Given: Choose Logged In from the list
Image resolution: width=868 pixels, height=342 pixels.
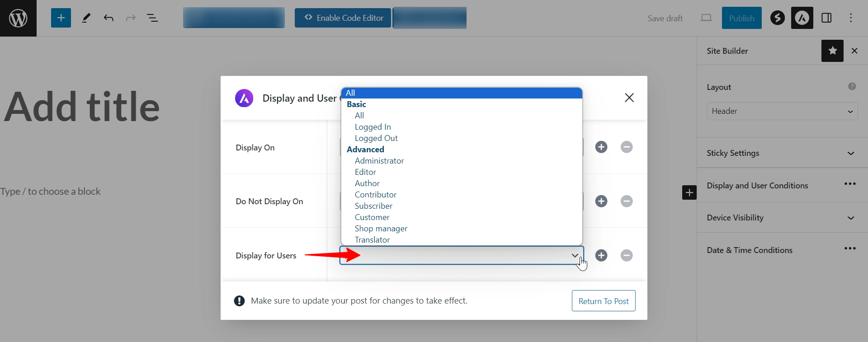Looking at the screenshot, I should [373, 127].
